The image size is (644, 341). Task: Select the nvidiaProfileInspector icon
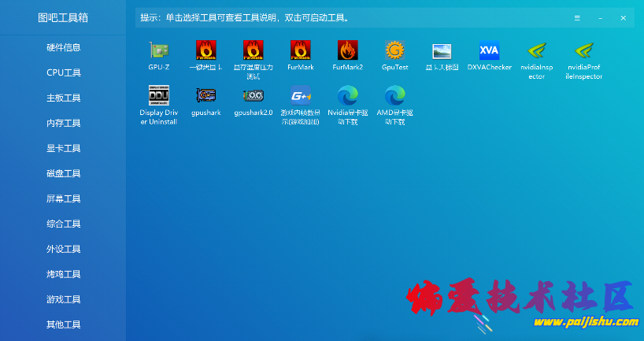584,51
